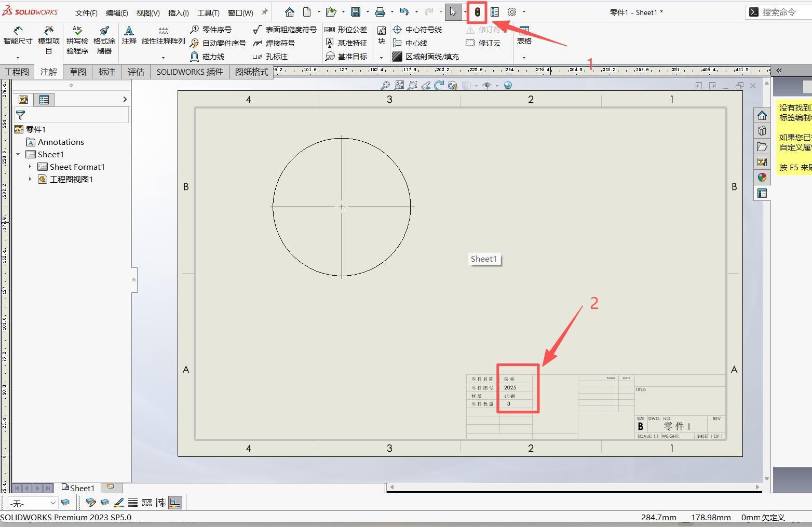Add Surface Finish symbol (表面粗糙度符号)
This screenshot has width=812, height=527.
[285, 30]
